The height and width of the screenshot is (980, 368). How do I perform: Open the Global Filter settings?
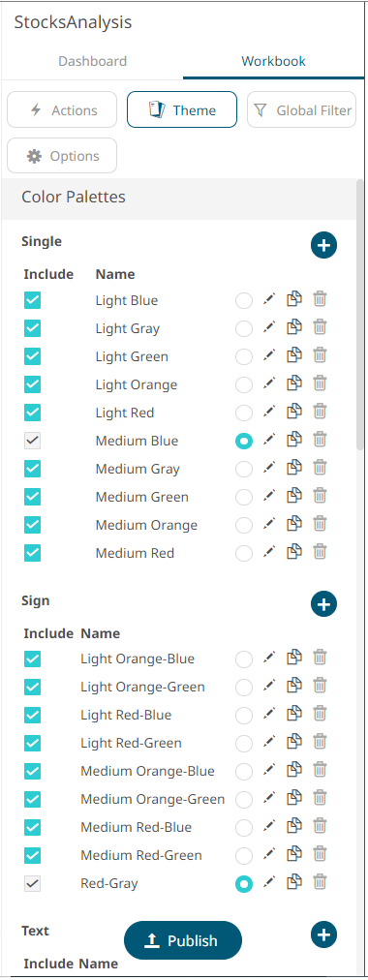tap(302, 110)
